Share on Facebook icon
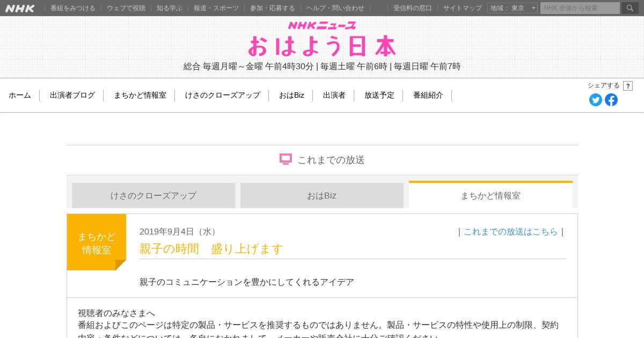Screen dimensions: 644x338 (x=611, y=100)
